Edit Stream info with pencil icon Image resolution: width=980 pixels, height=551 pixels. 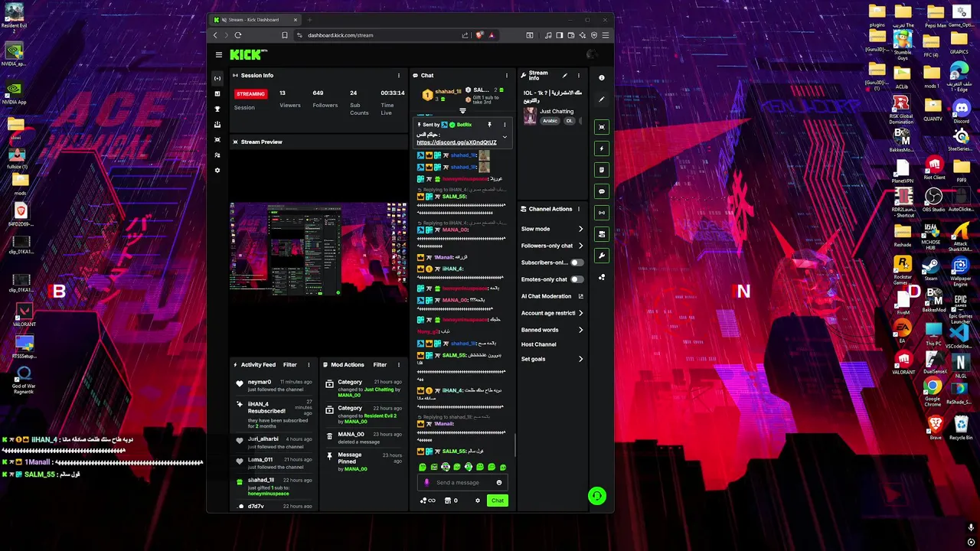(x=565, y=75)
